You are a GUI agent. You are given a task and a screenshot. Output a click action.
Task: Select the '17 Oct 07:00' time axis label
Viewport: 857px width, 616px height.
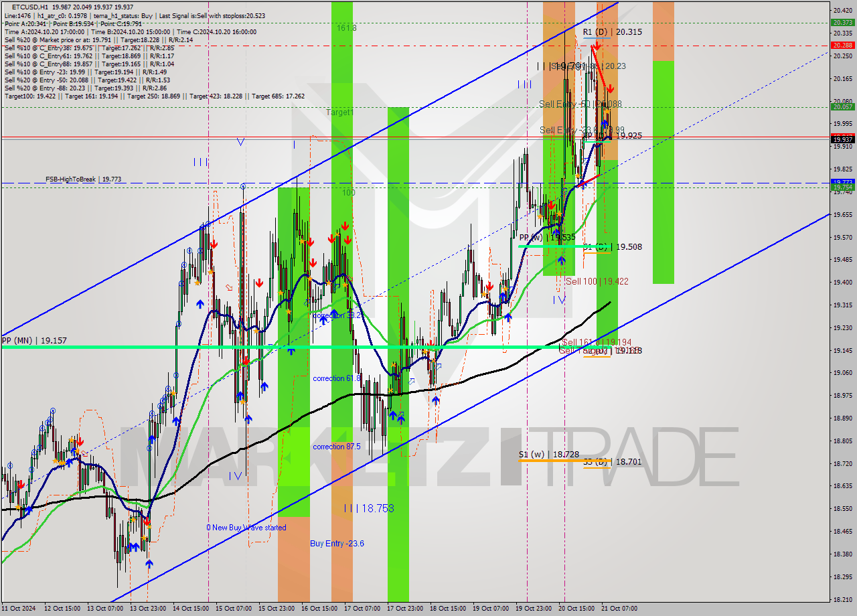pyautogui.click(x=362, y=609)
